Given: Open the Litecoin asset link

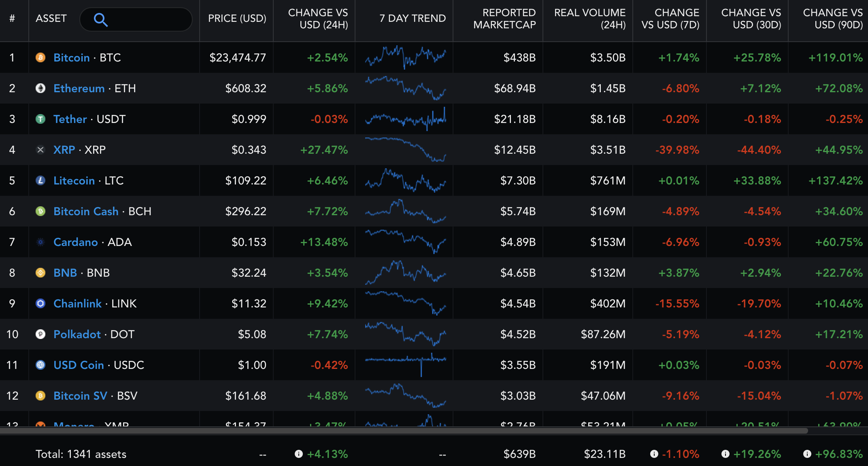Looking at the screenshot, I should 74,180.
